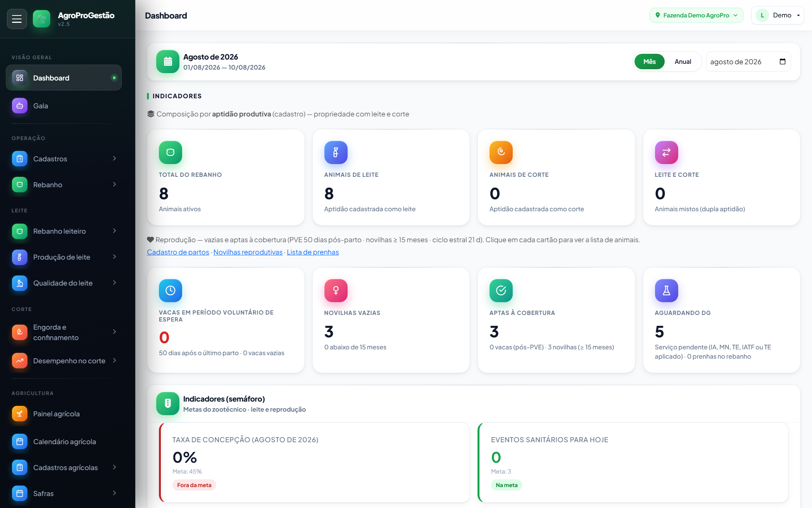
Task: Click the Qualidade do leite microscope icon
Action: point(20,283)
